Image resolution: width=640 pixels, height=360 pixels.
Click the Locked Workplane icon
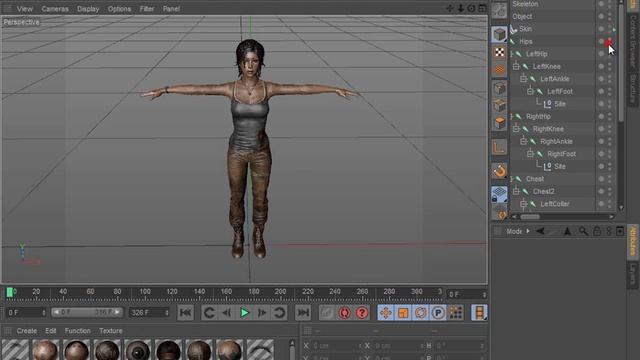click(x=499, y=194)
